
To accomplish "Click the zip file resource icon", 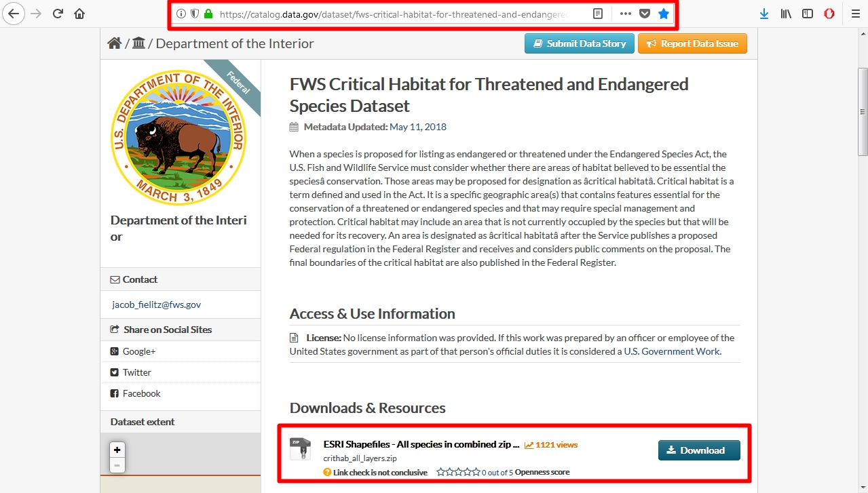I will coord(300,449).
